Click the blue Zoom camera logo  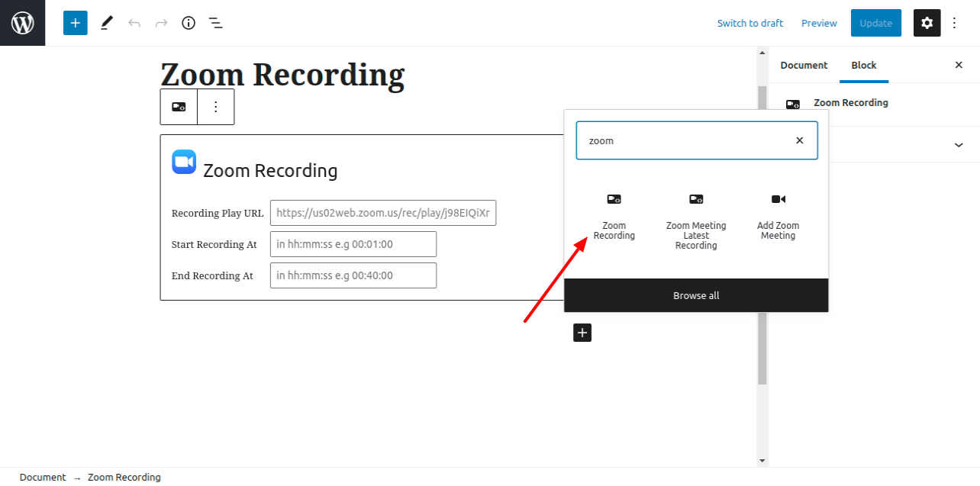(184, 162)
